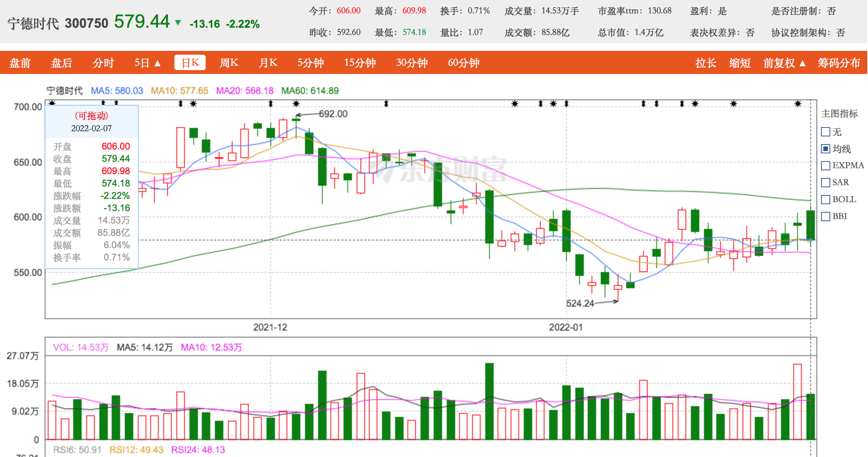Click the MA10: 577.65 legend label
The height and width of the screenshot is (457, 868).
pos(179,91)
